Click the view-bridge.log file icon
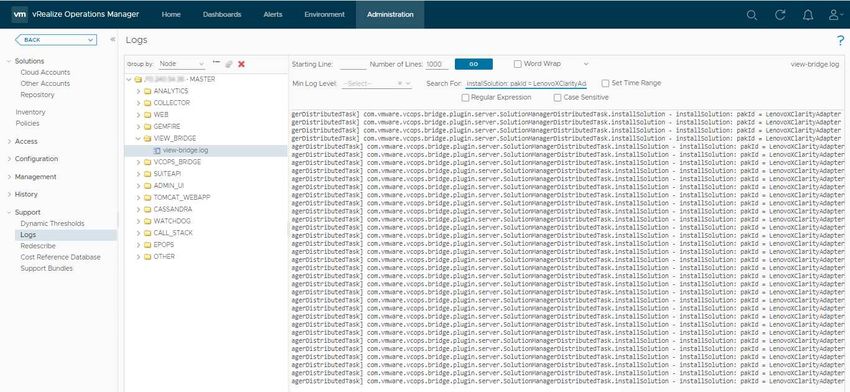Viewport: 850px width, 392px height. click(x=157, y=151)
